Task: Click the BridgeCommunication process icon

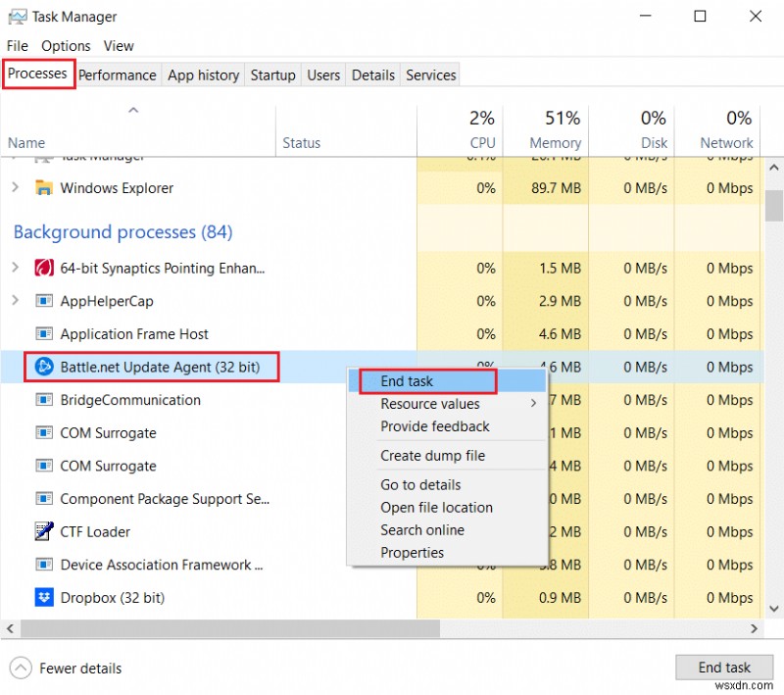Action: tap(43, 400)
